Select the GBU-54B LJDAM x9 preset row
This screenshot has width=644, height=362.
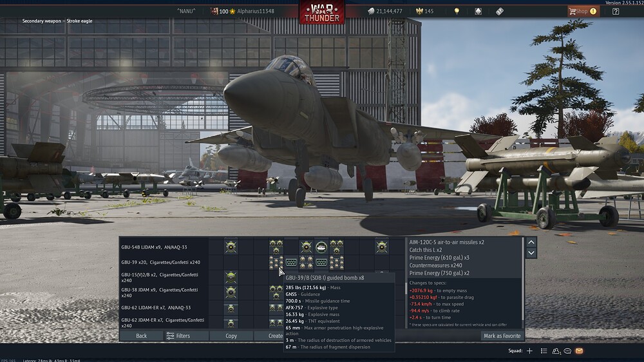coord(164,247)
